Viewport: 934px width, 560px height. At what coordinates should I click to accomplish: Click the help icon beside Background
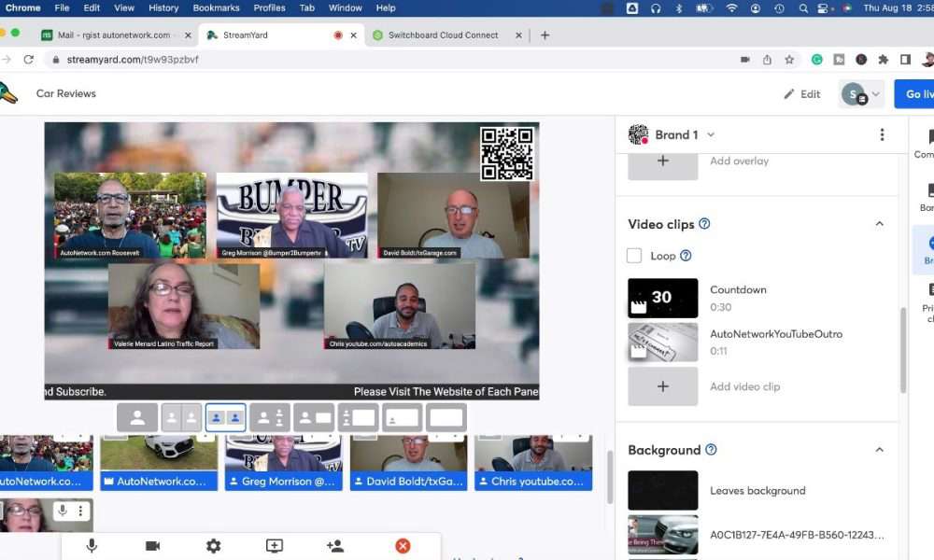pyautogui.click(x=711, y=449)
